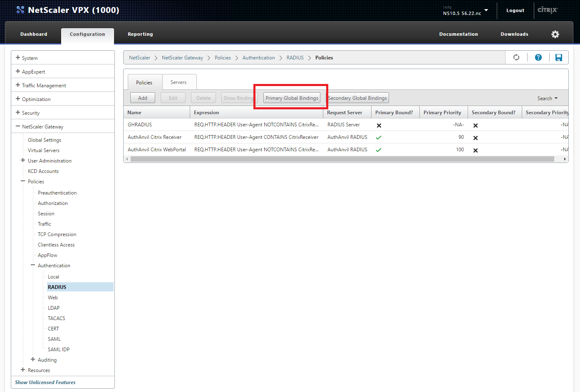580x392 pixels.
Task: Click NetScaler Gateway breadcrumb link
Action: pos(182,58)
